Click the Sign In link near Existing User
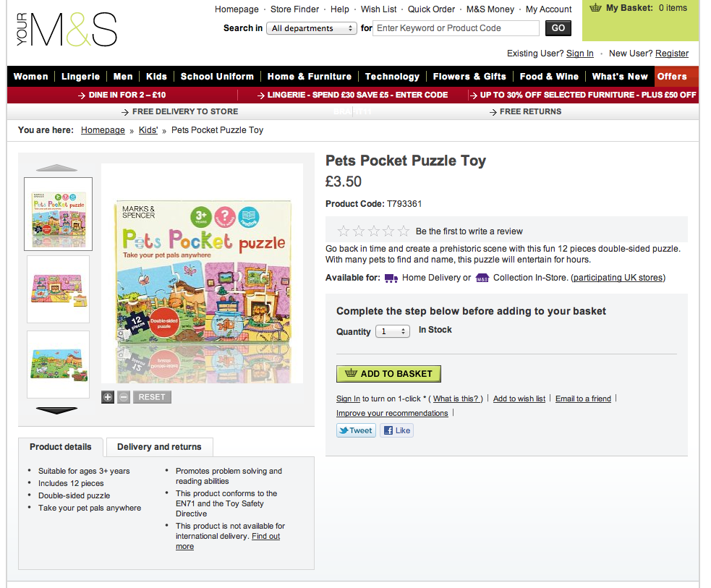The height and width of the screenshot is (588, 711). click(x=580, y=54)
